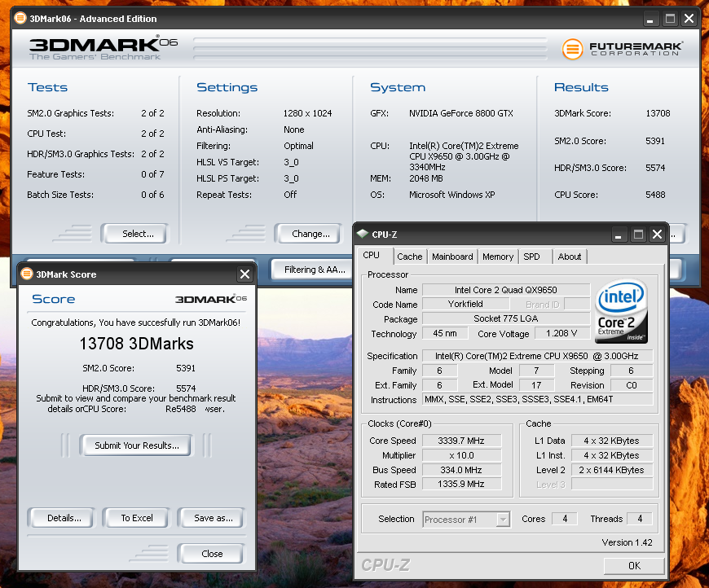
Task: Click the MEM value 2048 MB
Action: click(x=426, y=178)
